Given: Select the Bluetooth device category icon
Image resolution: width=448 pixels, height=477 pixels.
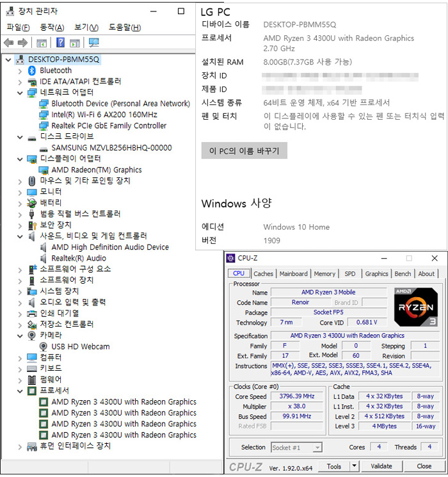Looking at the screenshot, I should (x=32, y=70).
